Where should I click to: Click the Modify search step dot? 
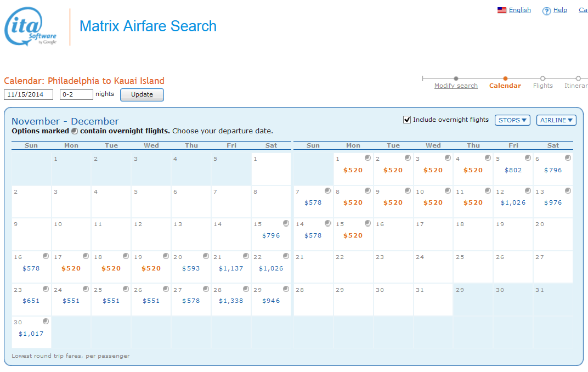[456, 78]
